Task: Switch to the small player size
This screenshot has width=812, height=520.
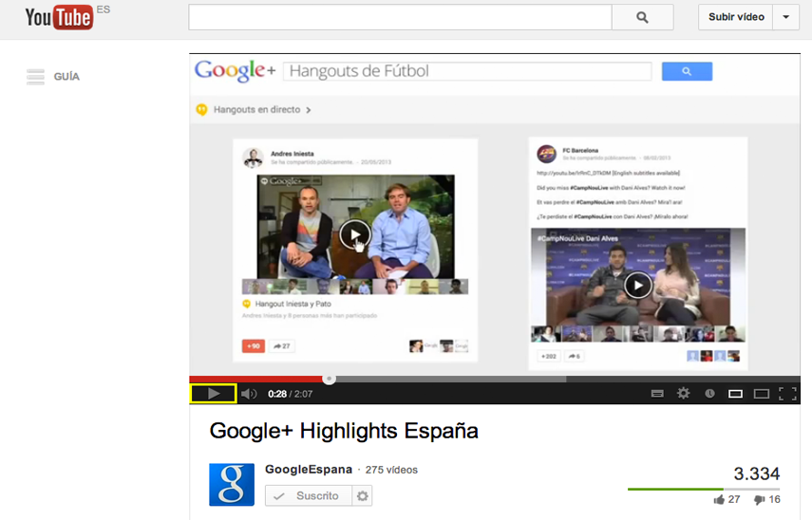Action: (x=735, y=394)
